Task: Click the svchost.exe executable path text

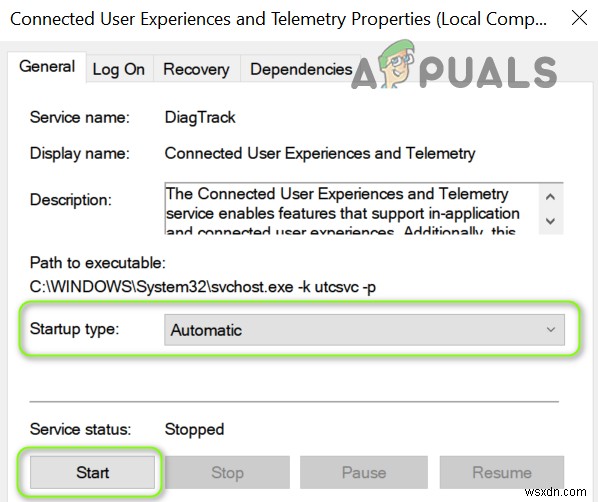Action: [x=203, y=287]
